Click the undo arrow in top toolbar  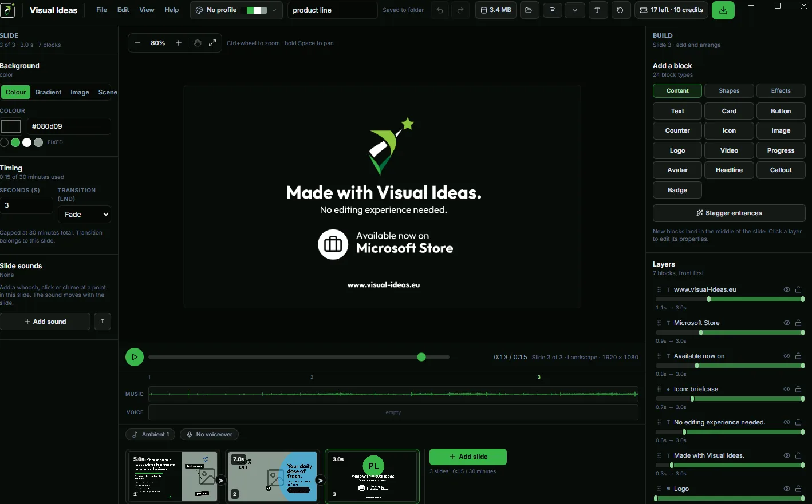440,10
